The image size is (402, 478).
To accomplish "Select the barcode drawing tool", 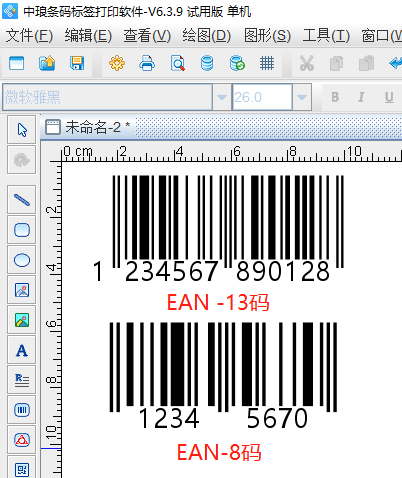I will point(22,410).
